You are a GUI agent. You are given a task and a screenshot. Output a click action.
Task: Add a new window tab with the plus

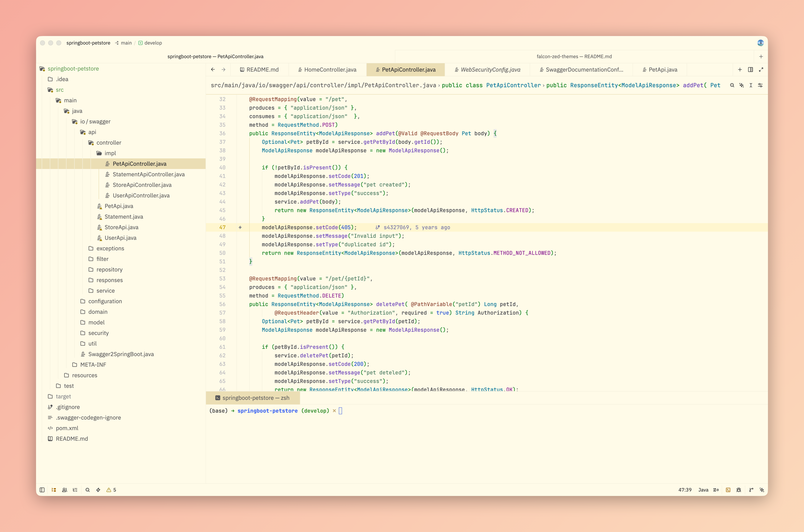tap(761, 56)
